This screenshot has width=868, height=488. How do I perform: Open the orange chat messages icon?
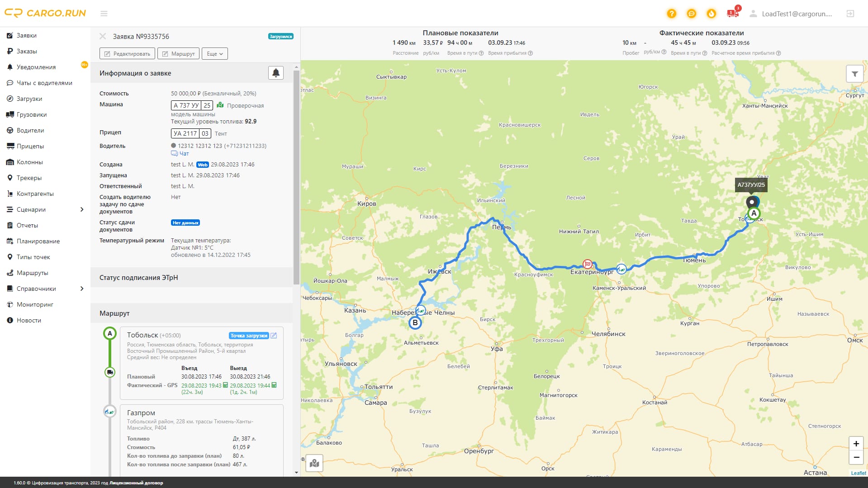click(692, 14)
